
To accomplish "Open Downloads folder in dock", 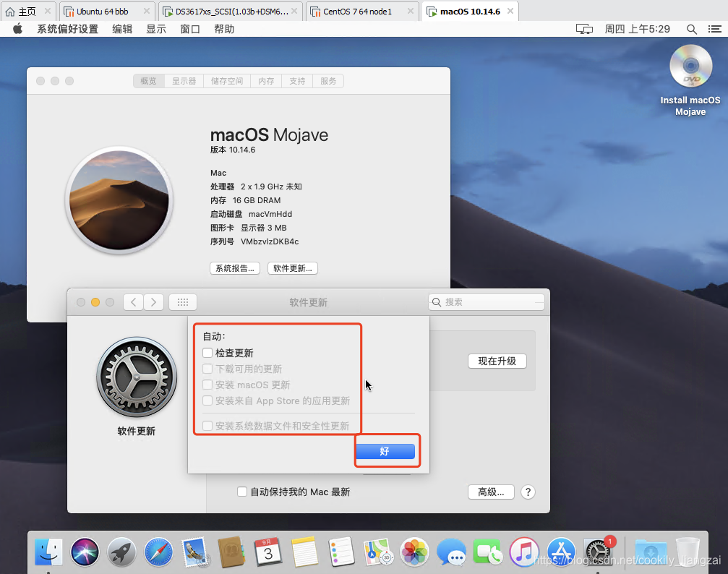I will click(651, 552).
